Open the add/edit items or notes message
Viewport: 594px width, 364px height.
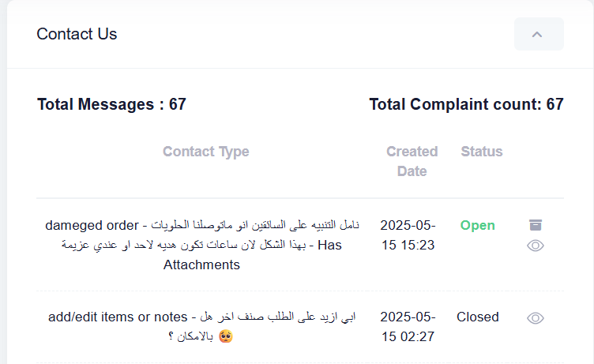tap(201, 327)
